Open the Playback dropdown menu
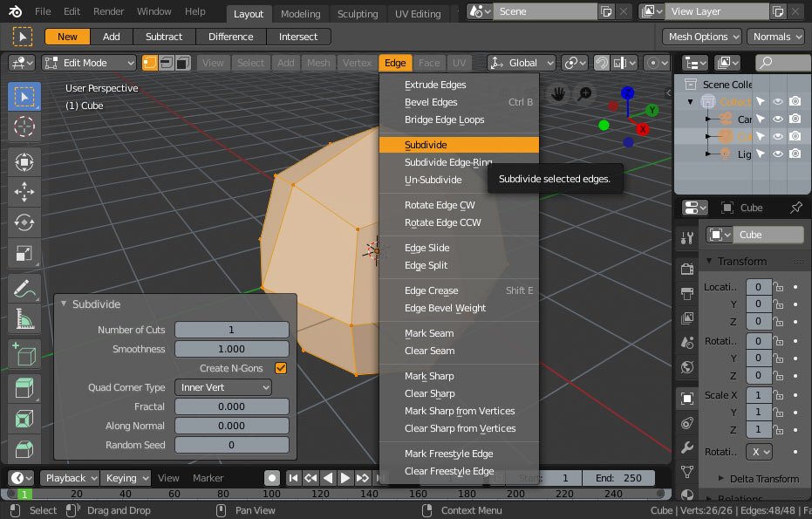 70,478
